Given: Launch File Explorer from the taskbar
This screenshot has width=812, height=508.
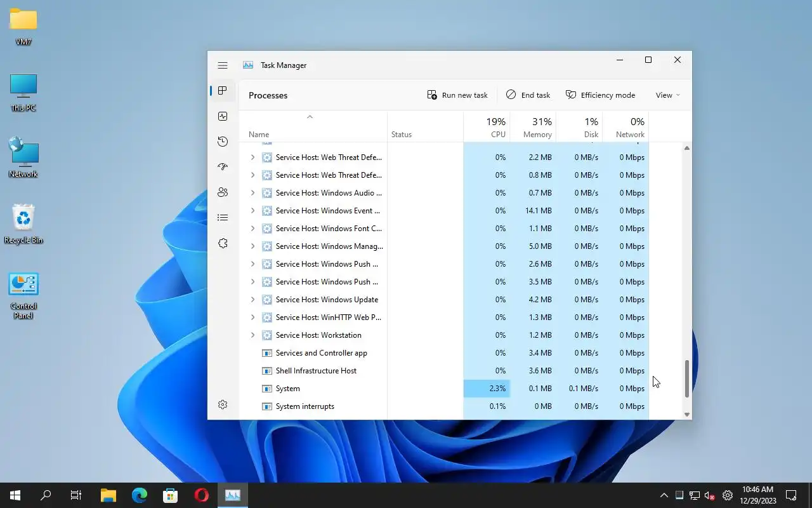Looking at the screenshot, I should (x=108, y=495).
